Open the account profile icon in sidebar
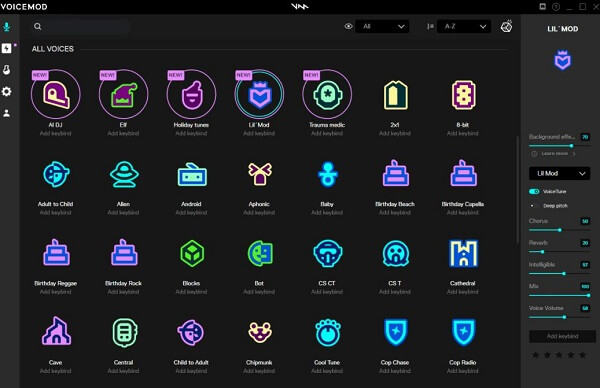 pyautogui.click(x=7, y=113)
